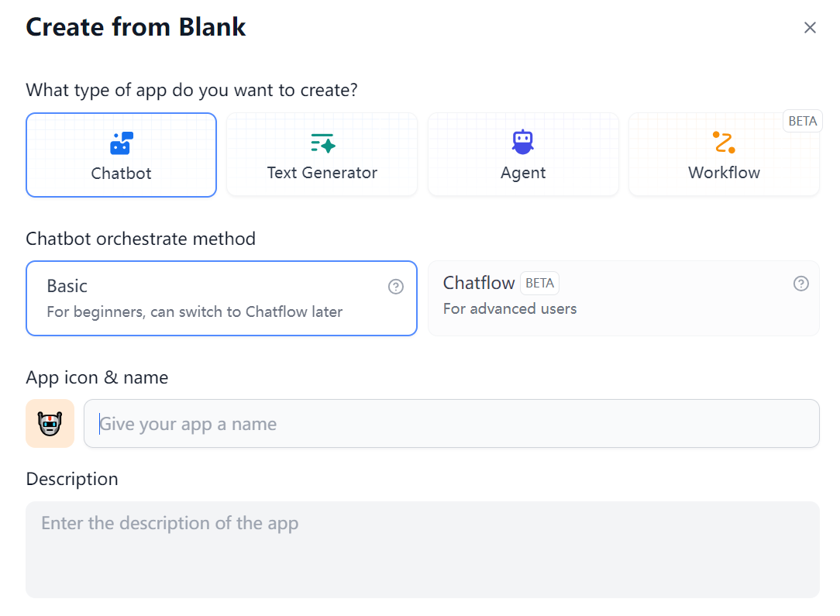Choose the Chatbot app type label
The image size is (840, 616).
pyautogui.click(x=121, y=174)
